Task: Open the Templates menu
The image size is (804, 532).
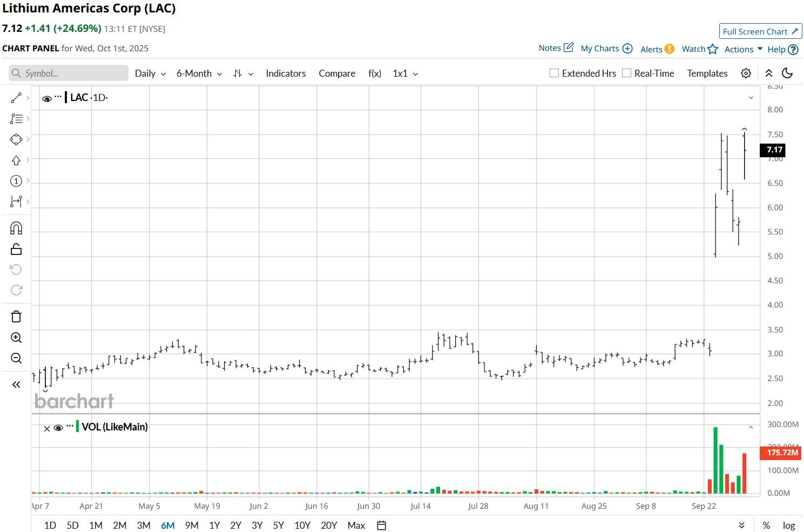Action: coord(707,73)
